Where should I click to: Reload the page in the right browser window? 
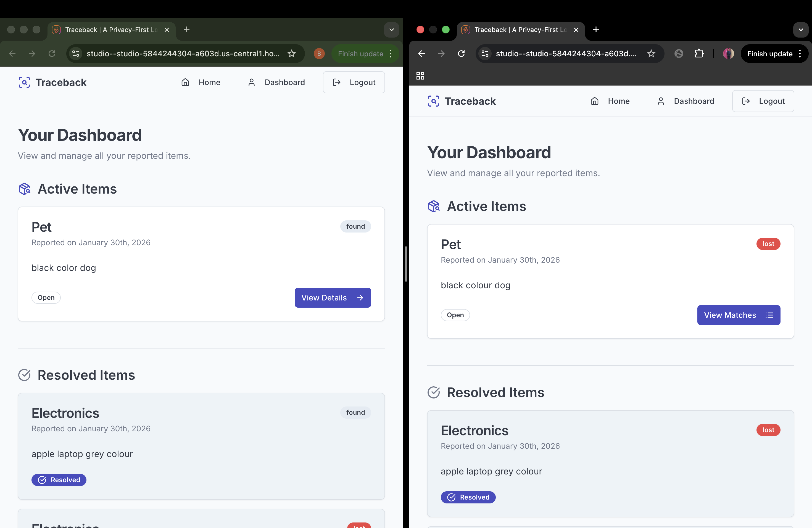click(461, 54)
